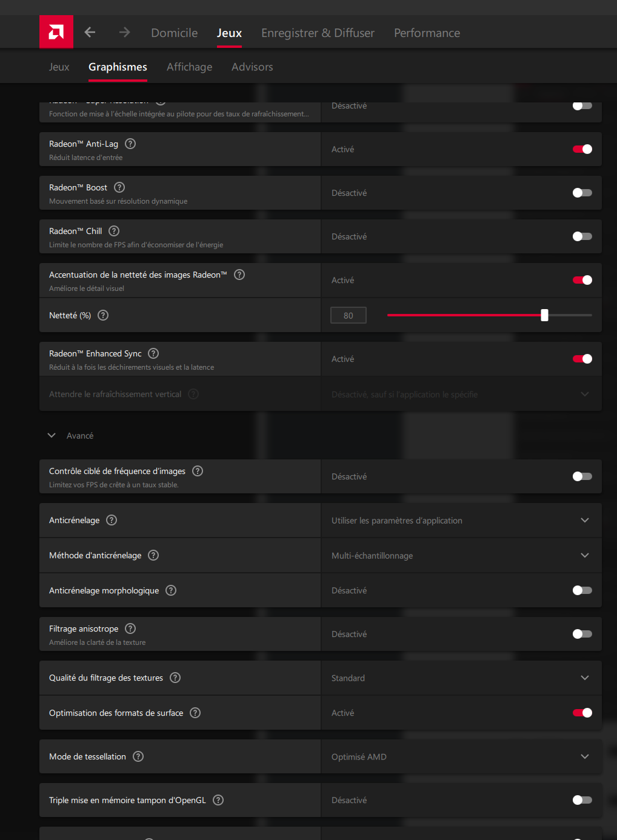Click the Netteté slider handle
Screen dimensions: 617x840
pos(544,315)
